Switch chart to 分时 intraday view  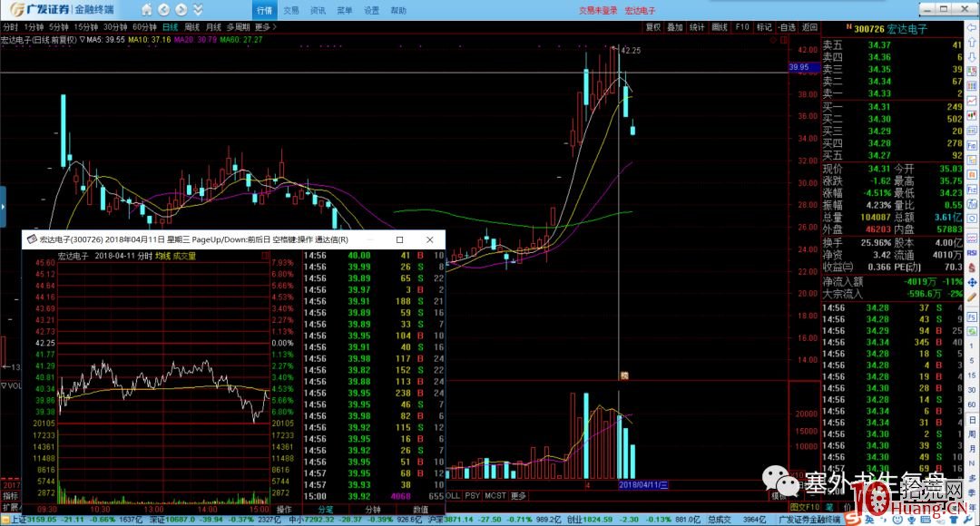pos(11,27)
